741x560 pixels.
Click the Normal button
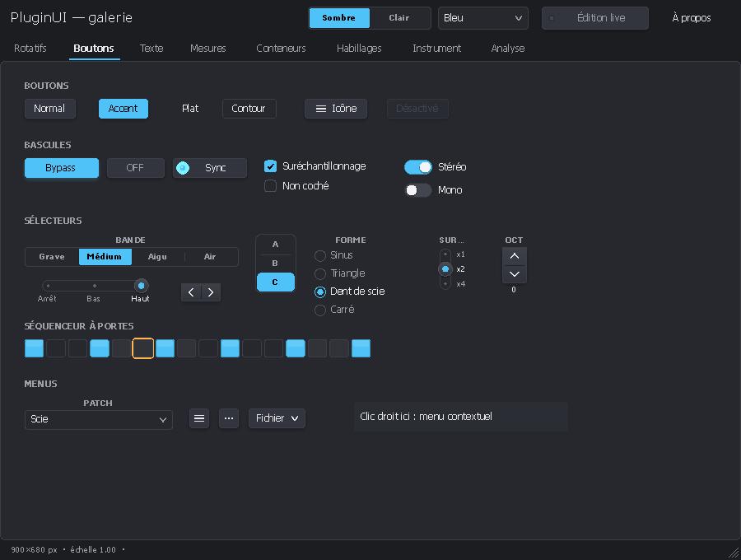pos(49,109)
